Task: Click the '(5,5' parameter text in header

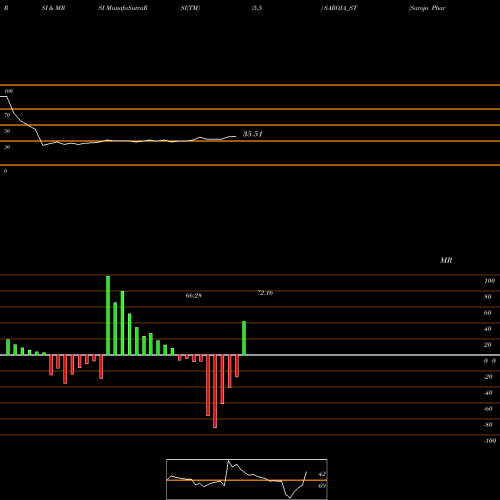Action: click(257, 8)
